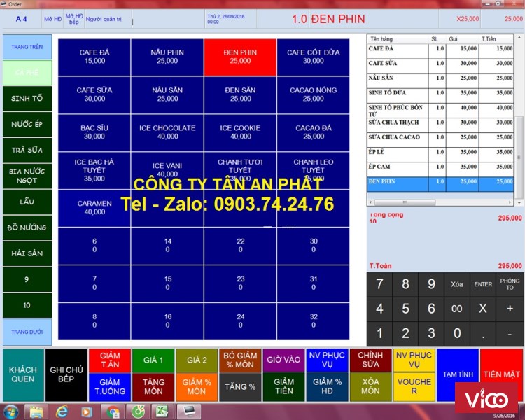Open ĐỒ NƯỚNG category
The image size is (525, 420).
coord(27,227)
